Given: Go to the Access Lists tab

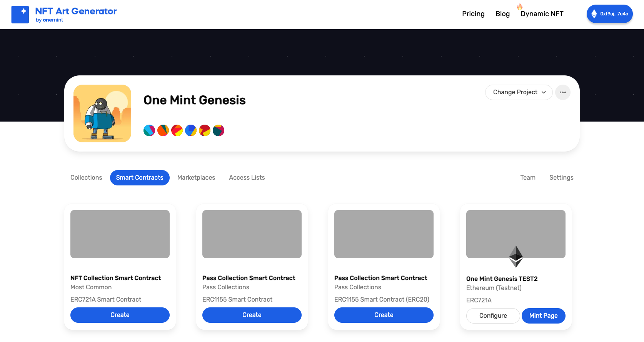Looking at the screenshot, I should point(247,177).
